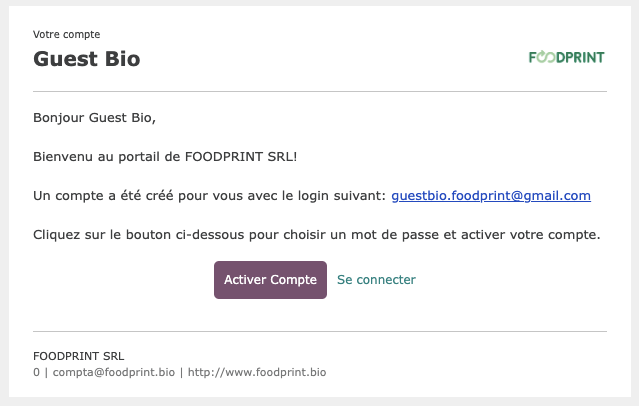This screenshot has width=639, height=406.
Task: Click the FOODPRINT logo image
Action: (566, 57)
